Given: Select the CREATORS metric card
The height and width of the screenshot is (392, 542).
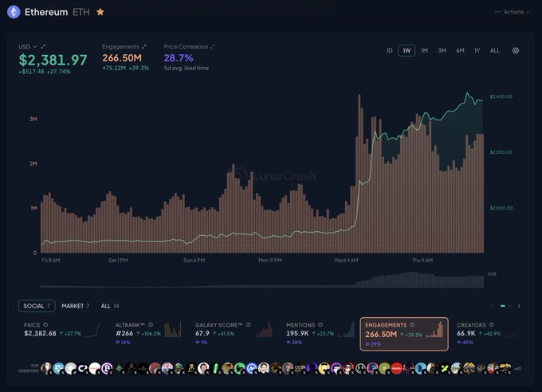Looking at the screenshot, I should tap(489, 334).
